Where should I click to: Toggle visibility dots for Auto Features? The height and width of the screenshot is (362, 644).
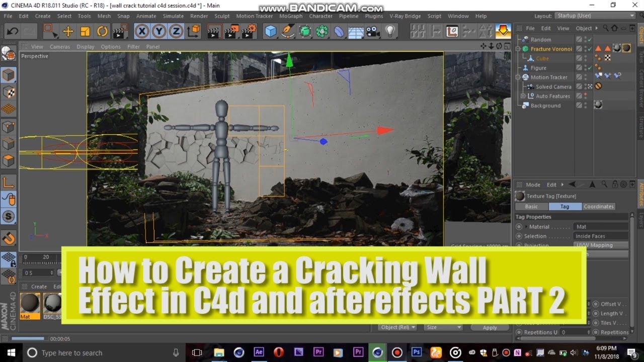coord(585,96)
